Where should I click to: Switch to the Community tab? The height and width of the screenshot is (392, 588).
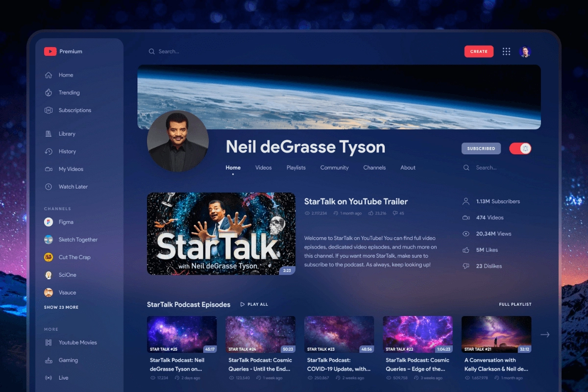click(x=334, y=168)
